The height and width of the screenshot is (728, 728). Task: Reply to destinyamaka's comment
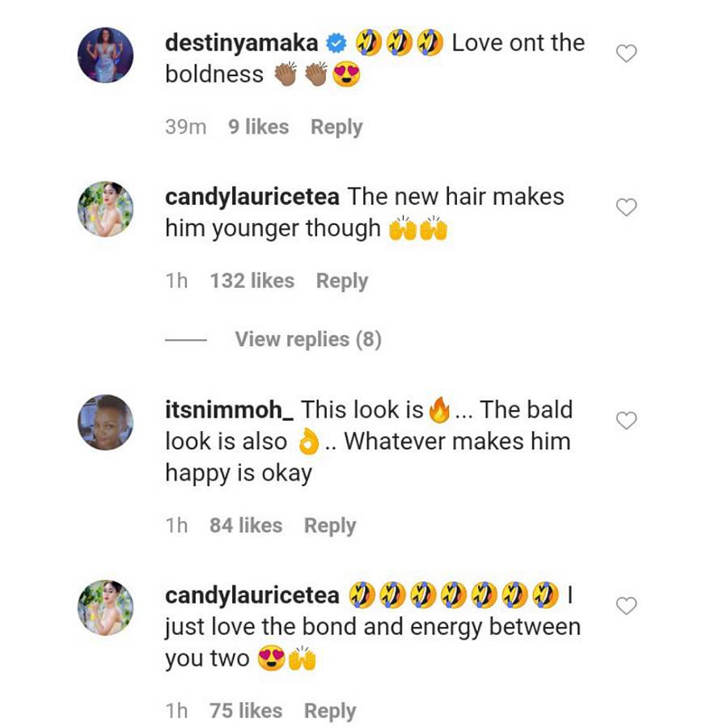(x=336, y=127)
